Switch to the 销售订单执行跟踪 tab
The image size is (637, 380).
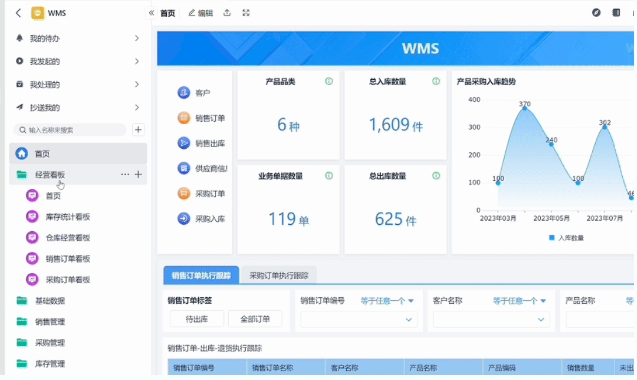201,276
